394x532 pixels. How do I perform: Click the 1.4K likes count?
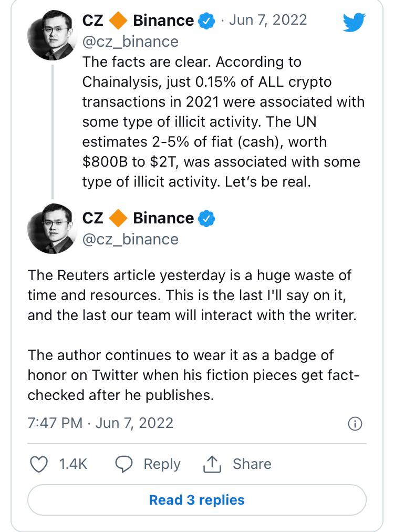click(73, 464)
